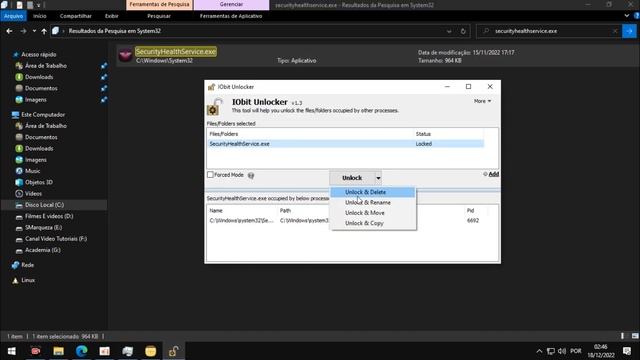Enable the Forced Mode checkbox
This screenshot has width=640, height=360.
[x=210, y=175]
